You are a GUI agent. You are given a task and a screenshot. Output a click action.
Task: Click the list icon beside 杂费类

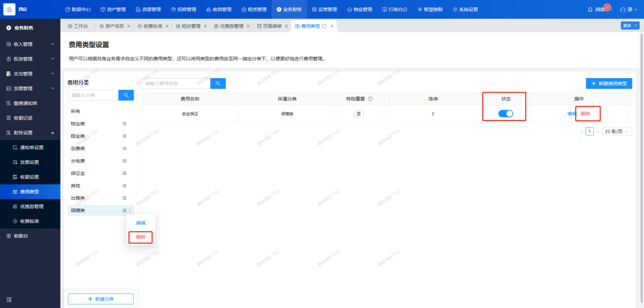point(125,148)
